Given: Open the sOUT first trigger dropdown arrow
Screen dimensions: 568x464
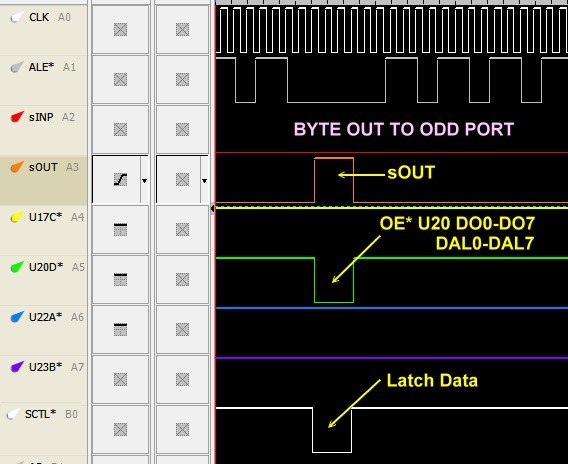Looking at the screenshot, I should point(144,180).
